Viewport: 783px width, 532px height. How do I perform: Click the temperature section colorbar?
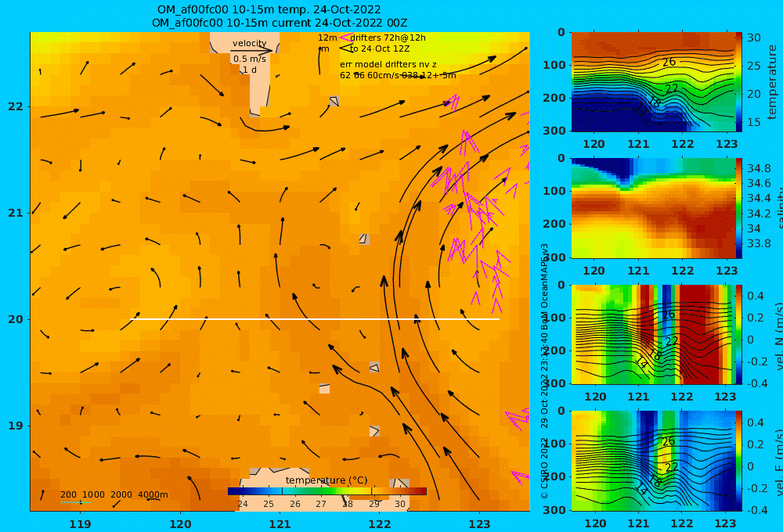pyautogui.click(x=739, y=82)
